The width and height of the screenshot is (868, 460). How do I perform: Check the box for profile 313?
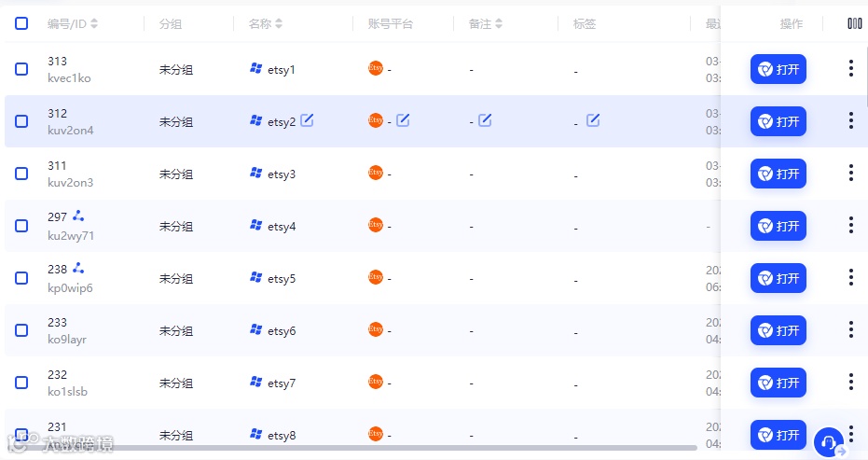pyautogui.click(x=21, y=69)
